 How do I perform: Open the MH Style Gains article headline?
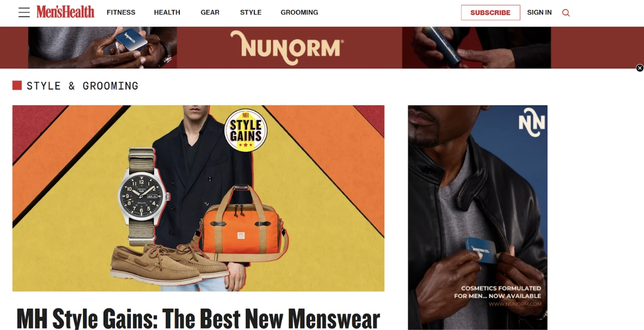198,318
